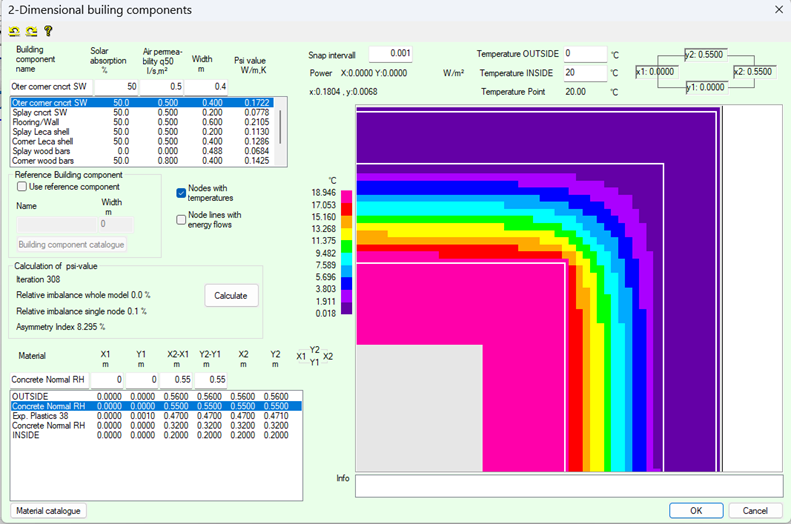Uncheck Nodes with temperatures

click(x=181, y=193)
